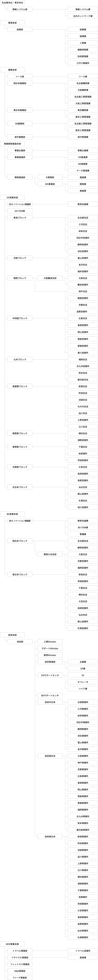Click the 技術中日本 box
98x980 pixels.
tap(50, 702)
